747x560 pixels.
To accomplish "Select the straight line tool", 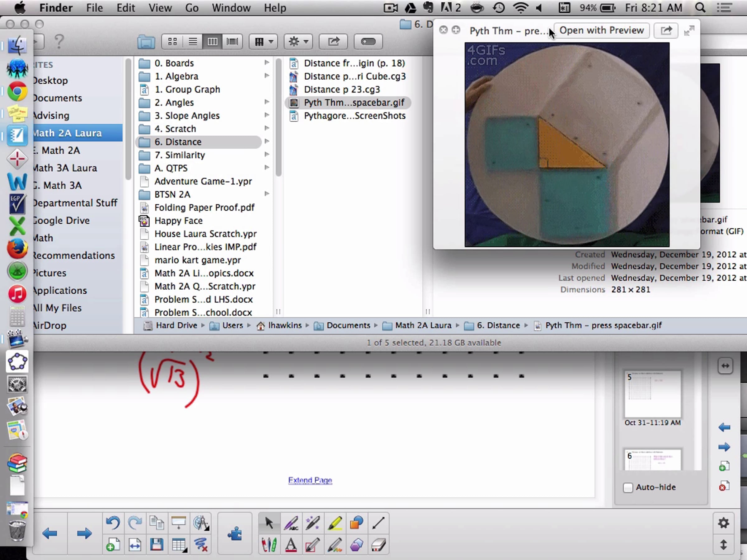I will click(378, 523).
